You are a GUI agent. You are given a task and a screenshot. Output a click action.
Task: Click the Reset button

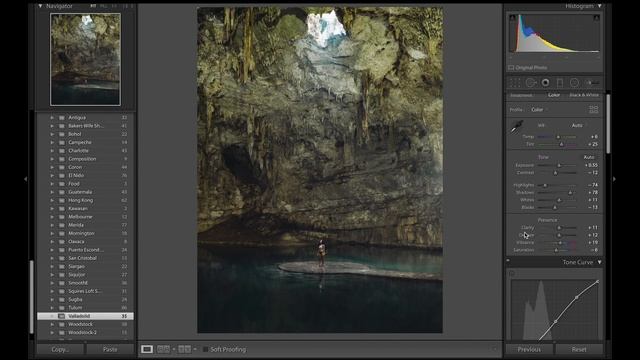tap(579, 349)
